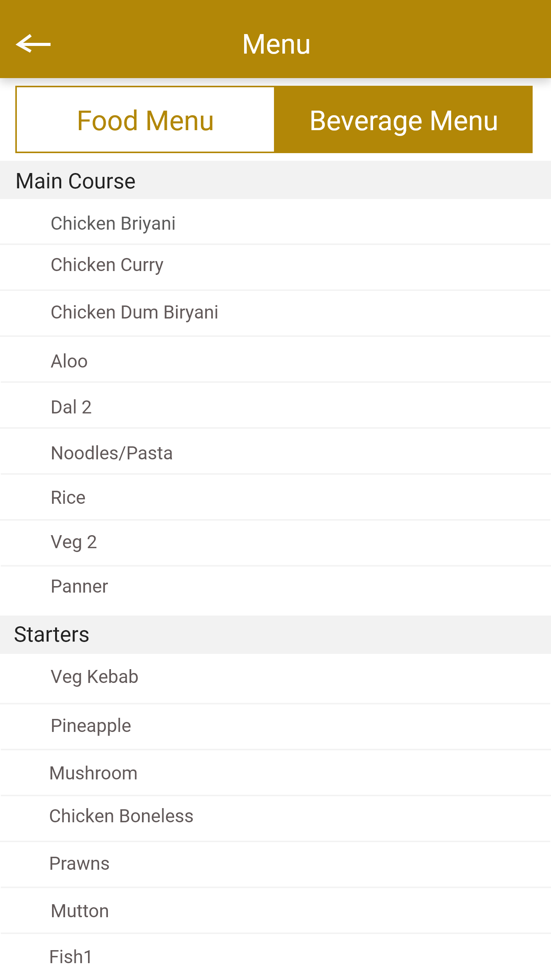The width and height of the screenshot is (551, 980).
Task: Tap the Mutton starter entry
Action: point(80,911)
